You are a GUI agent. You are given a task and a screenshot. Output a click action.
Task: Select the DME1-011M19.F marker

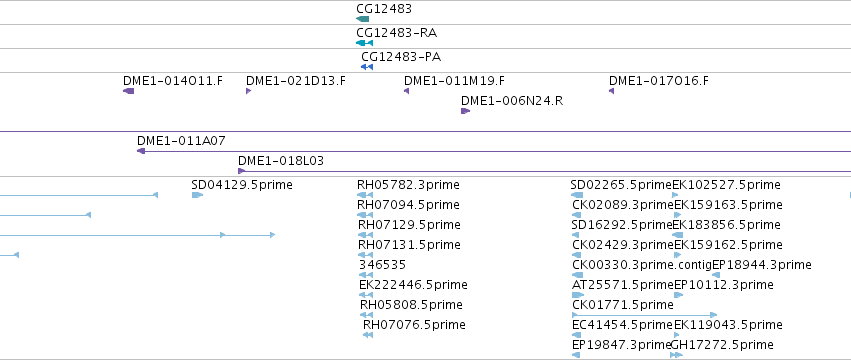point(407,91)
